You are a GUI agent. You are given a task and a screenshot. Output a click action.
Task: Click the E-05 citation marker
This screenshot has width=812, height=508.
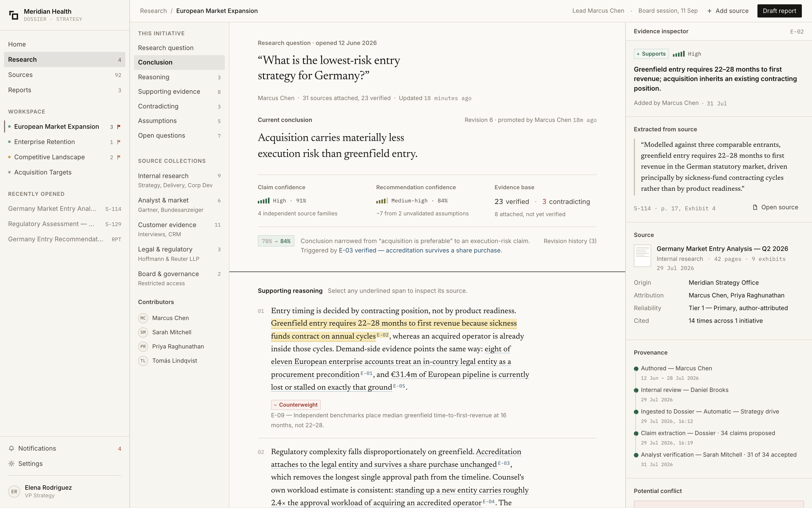(399, 386)
